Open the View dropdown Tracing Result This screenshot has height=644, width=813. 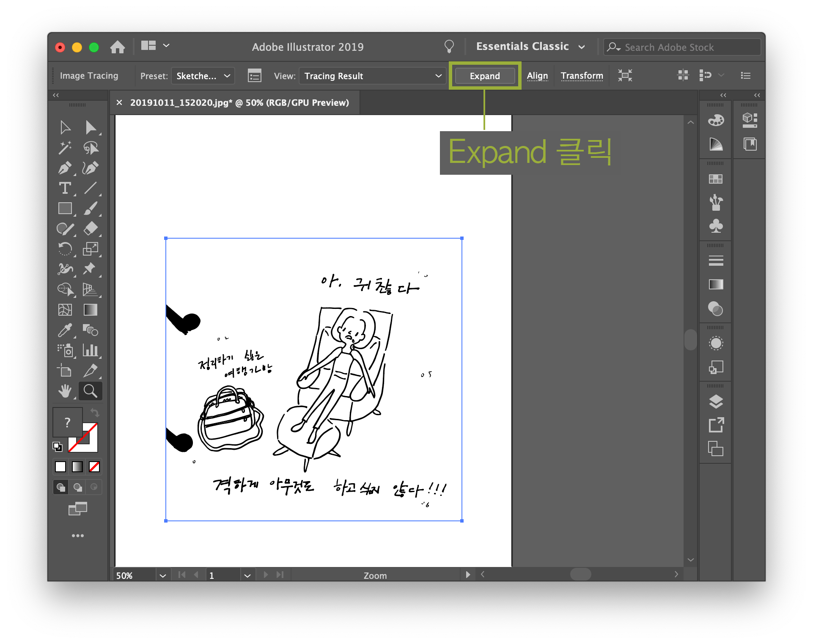tap(373, 76)
